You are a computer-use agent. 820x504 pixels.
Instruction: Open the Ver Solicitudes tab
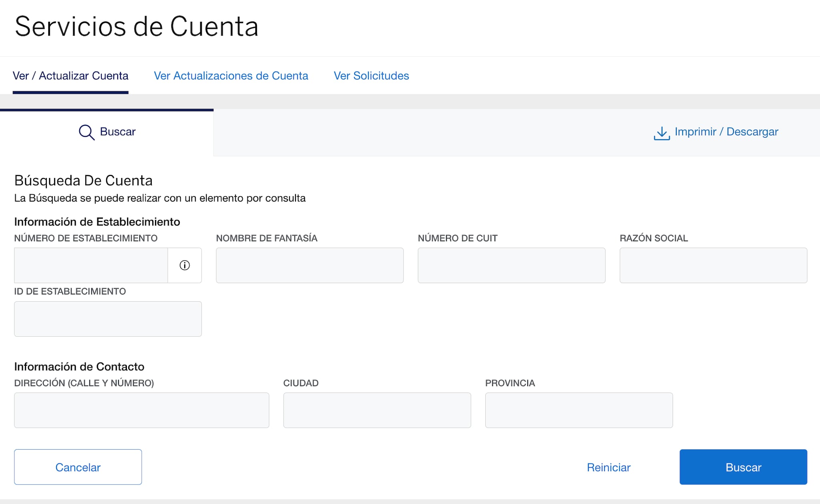[371, 76]
